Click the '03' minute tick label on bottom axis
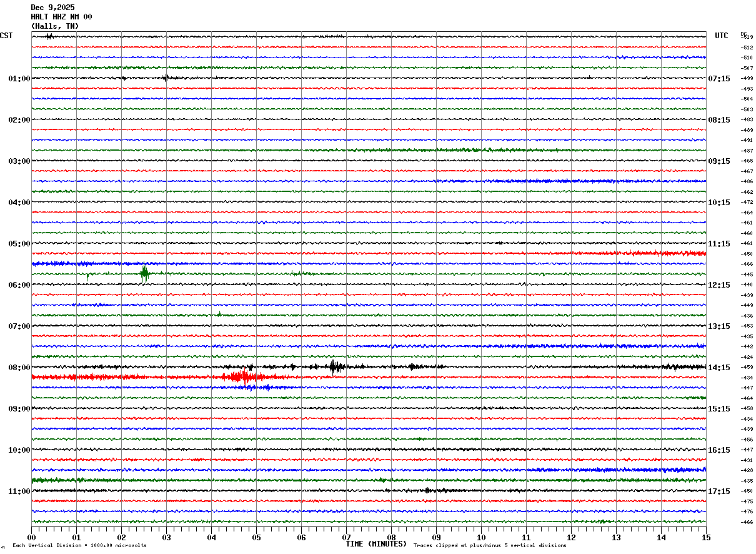Image resolution: width=756 pixels, height=554 pixels. 166,537
